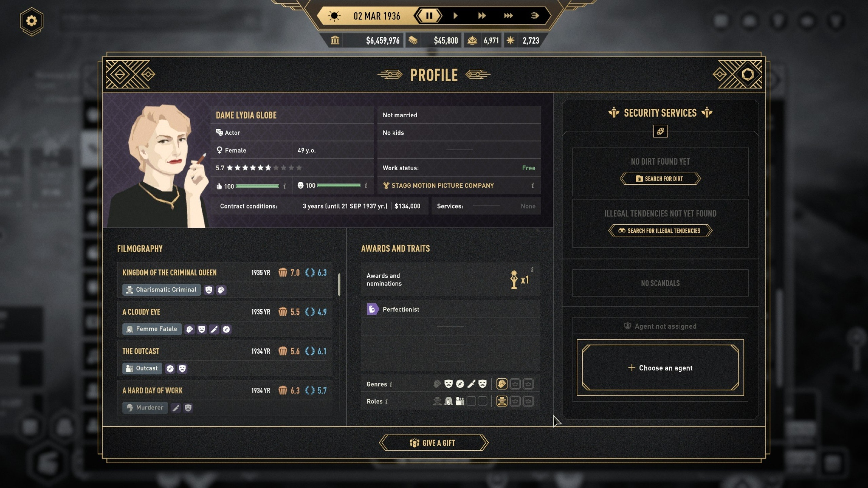Give a gift to Dame Lydia Globe
Screen dimensions: 868x488
434,443
